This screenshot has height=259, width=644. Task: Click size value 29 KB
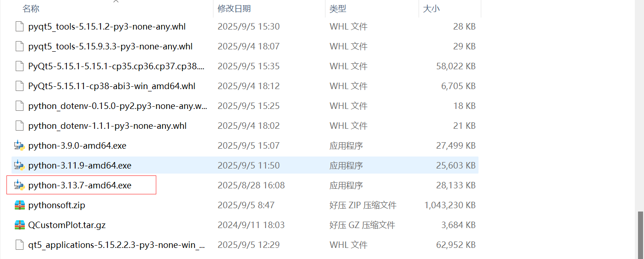(x=464, y=46)
